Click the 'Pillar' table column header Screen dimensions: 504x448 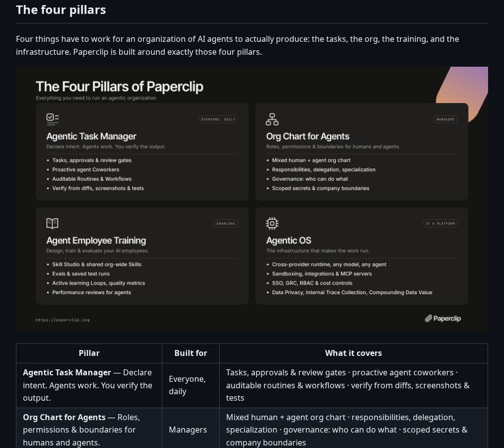[x=89, y=353]
